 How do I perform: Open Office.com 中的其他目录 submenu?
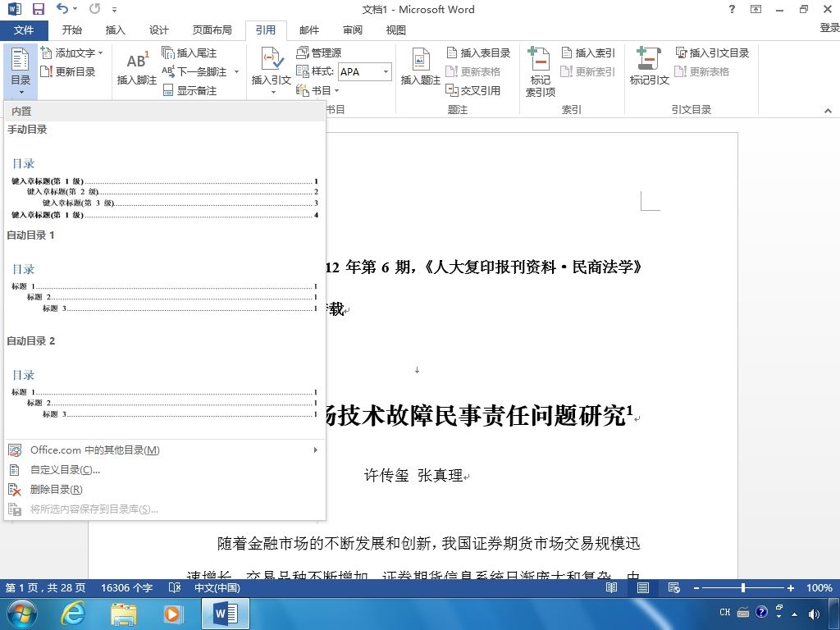pyautogui.click(x=164, y=450)
